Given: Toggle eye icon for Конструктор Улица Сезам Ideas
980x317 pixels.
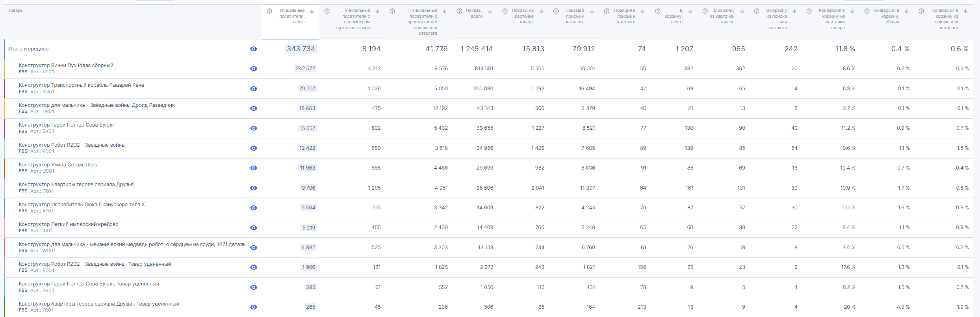Looking at the screenshot, I should point(254,168).
